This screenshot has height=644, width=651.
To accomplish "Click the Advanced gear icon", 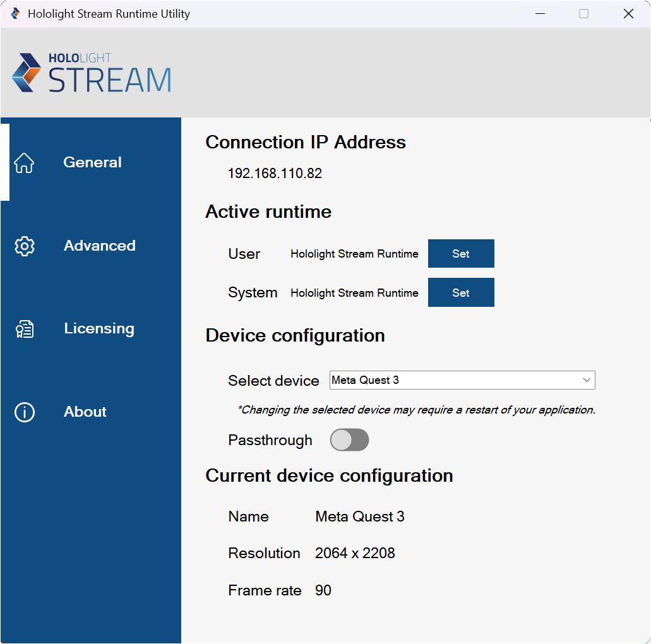I will [x=25, y=246].
